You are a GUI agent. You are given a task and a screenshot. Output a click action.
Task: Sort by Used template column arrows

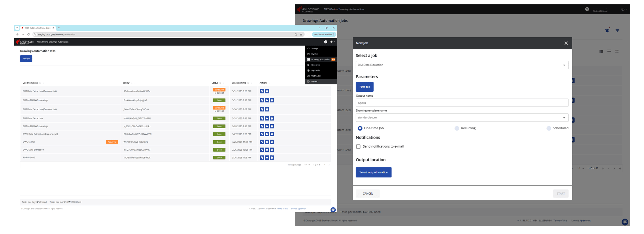tap(40, 83)
